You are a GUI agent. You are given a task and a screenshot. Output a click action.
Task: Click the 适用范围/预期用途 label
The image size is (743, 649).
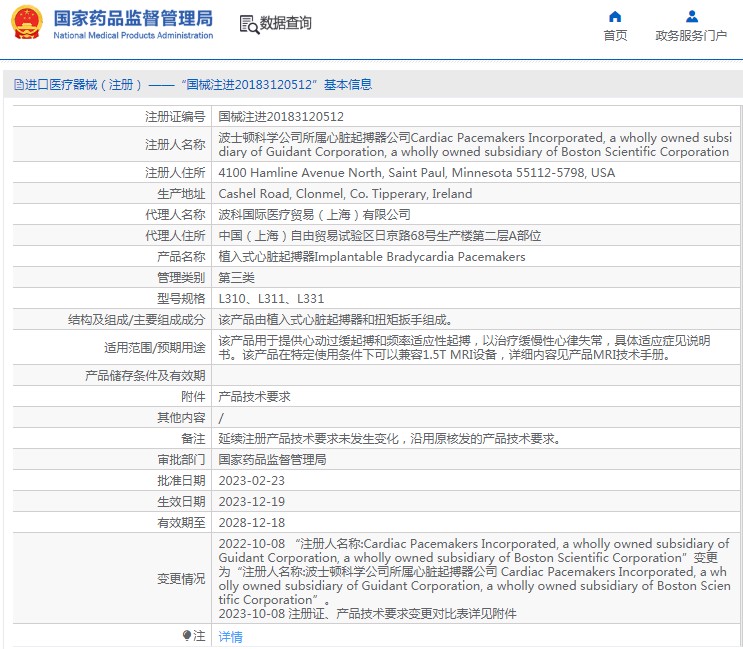[154, 347]
